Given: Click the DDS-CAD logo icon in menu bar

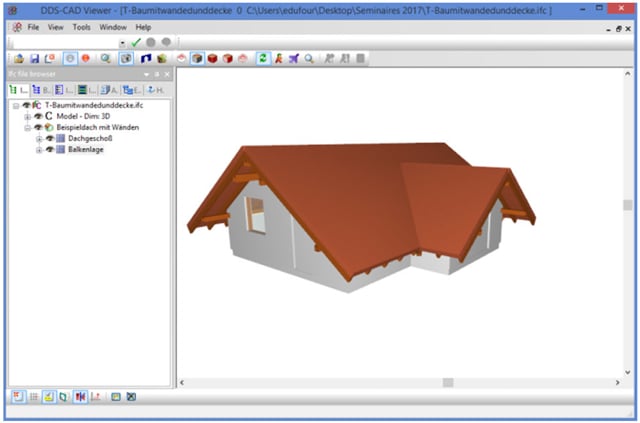Looking at the screenshot, I should 17,27.
